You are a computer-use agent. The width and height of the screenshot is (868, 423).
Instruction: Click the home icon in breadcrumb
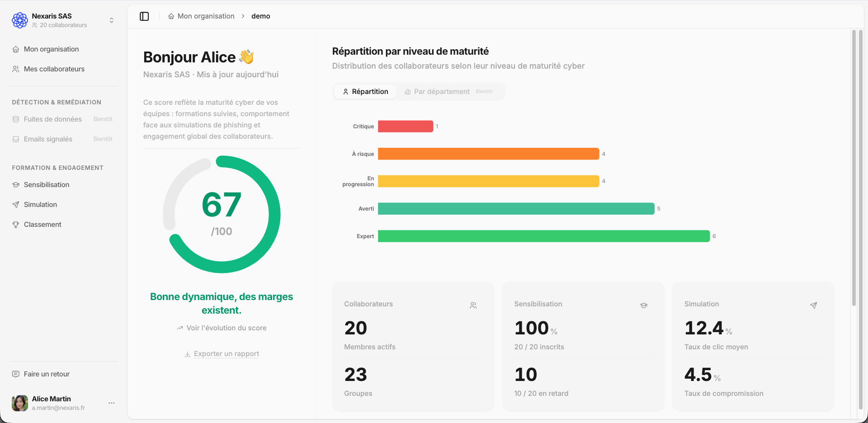pos(171,16)
